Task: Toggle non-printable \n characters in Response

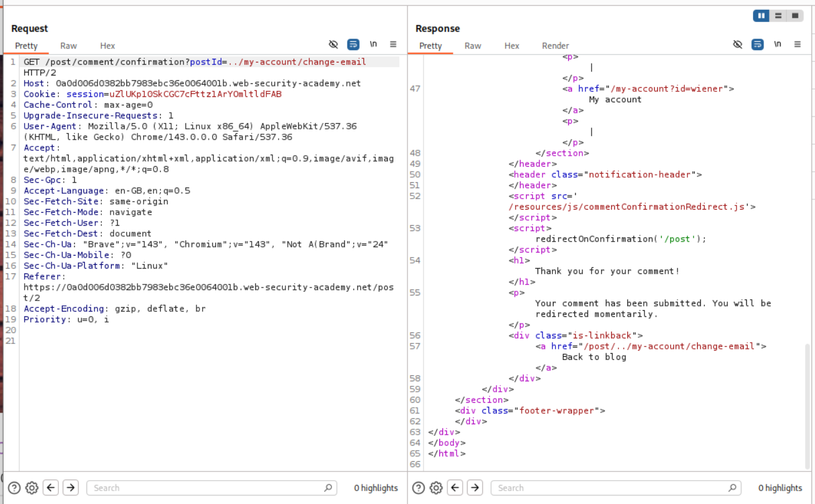Action: coord(778,44)
